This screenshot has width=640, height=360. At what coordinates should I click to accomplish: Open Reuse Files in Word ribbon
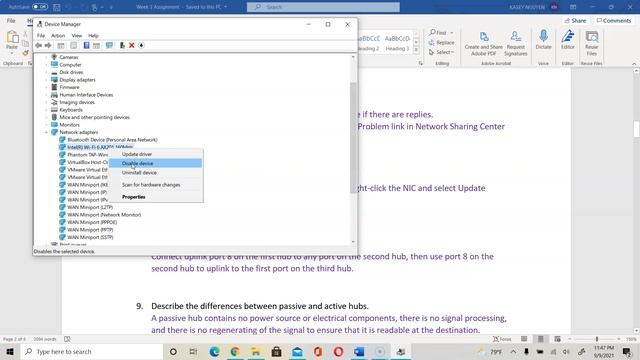pyautogui.click(x=591, y=43)
